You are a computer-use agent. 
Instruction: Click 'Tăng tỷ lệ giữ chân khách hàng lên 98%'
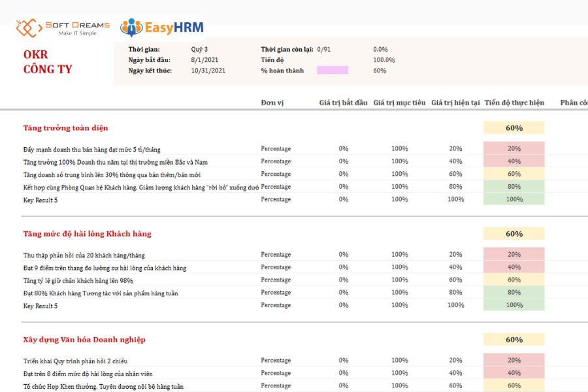(78, 280)
